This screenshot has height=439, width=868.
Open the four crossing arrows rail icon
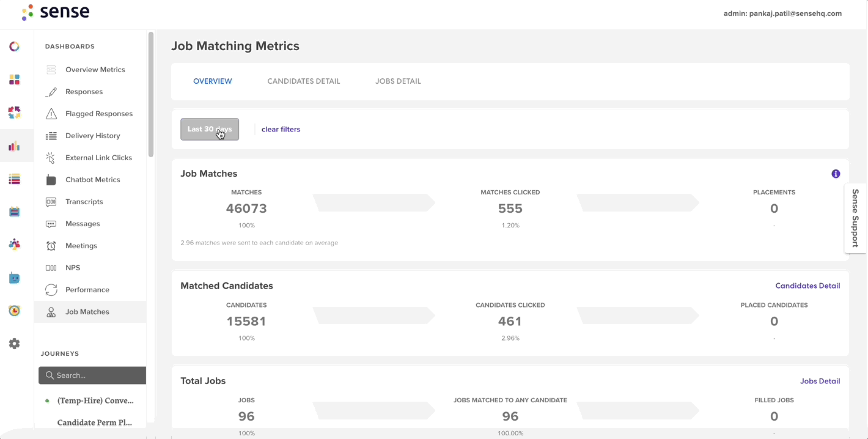15,113
